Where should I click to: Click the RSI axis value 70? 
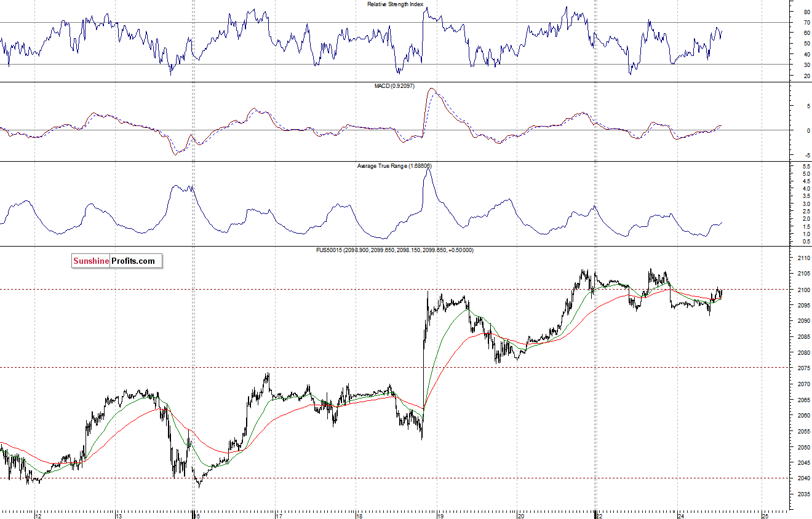(806, 23)
